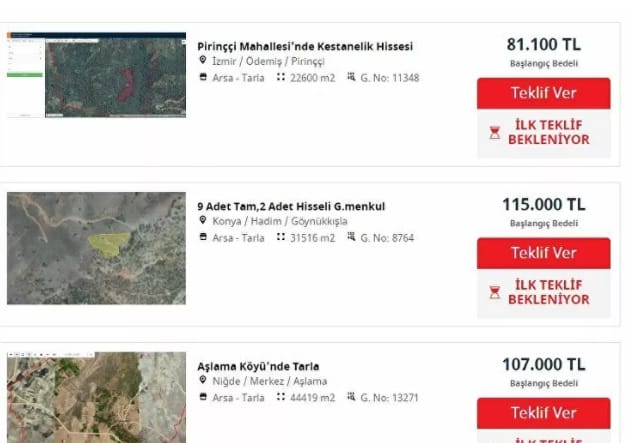Click location pin icon for İzmir listing
This screenshot has height=443, width=629.
click(x=203, y=60)
